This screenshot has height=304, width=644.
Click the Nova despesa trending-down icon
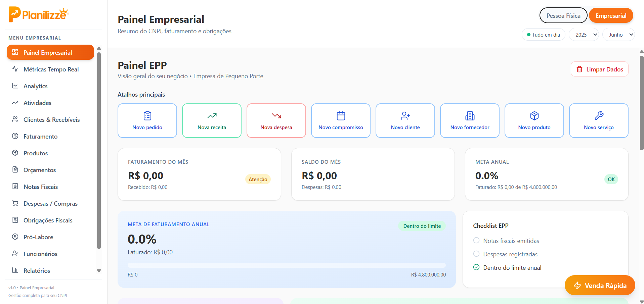[276, 116]
